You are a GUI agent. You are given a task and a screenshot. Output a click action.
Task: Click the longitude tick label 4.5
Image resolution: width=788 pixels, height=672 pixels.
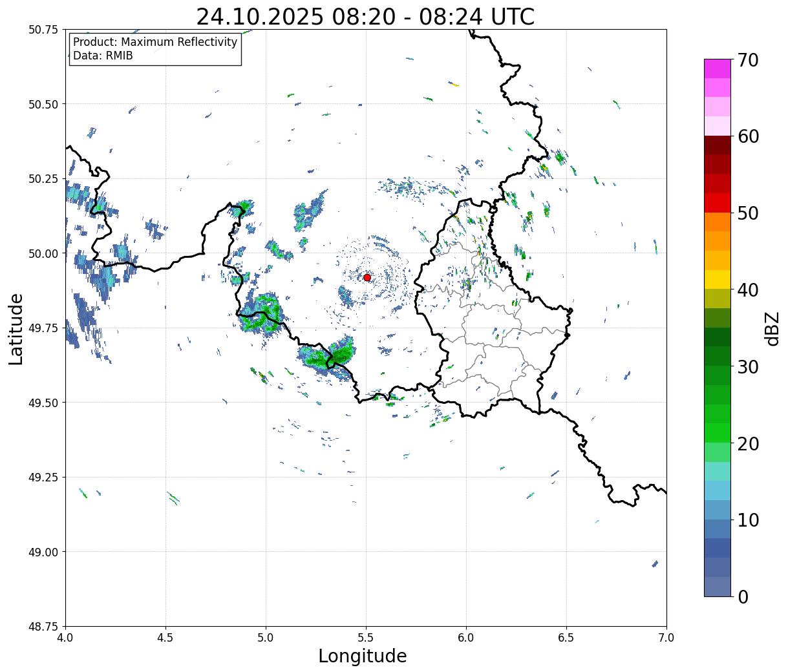(x=165, y=638)
